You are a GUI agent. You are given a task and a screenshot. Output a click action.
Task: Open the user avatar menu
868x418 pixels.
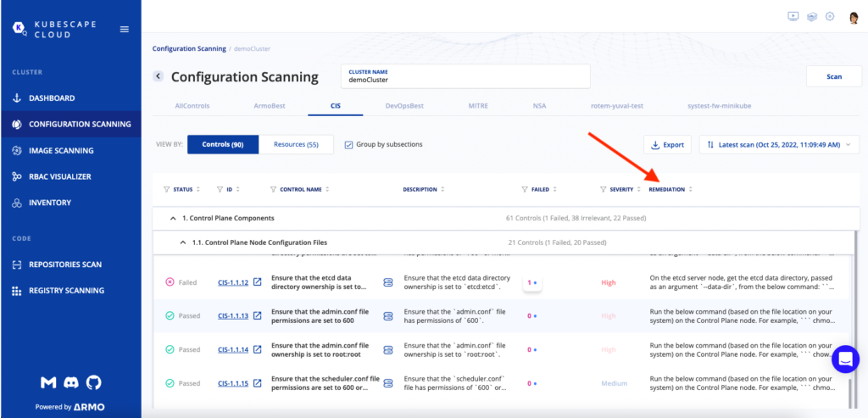coord(854,18)
